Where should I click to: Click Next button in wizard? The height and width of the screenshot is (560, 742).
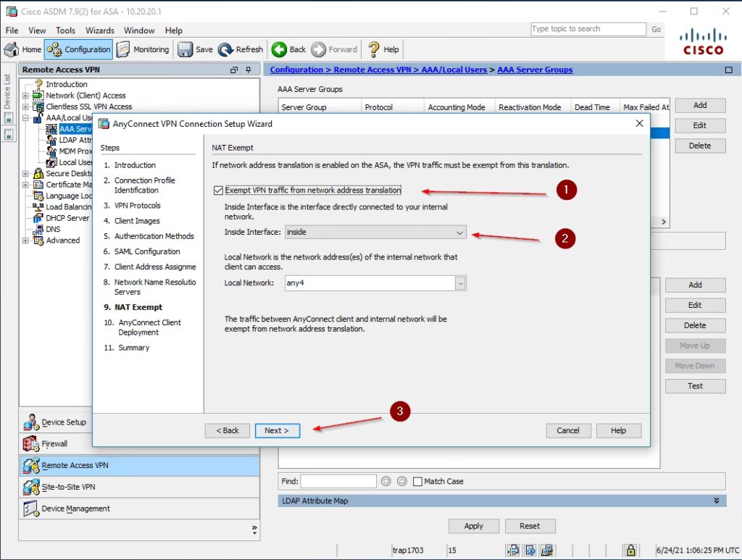point(277,430)
